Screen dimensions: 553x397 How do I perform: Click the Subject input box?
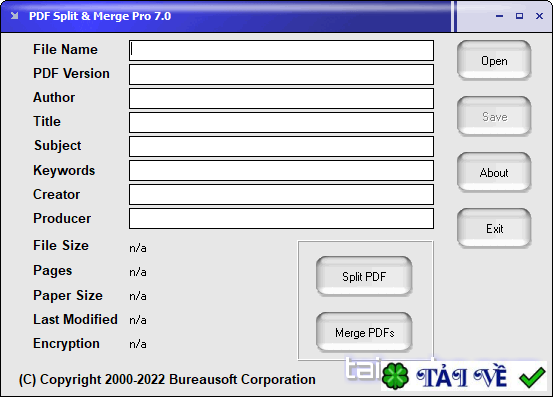[x=281, y=146]
